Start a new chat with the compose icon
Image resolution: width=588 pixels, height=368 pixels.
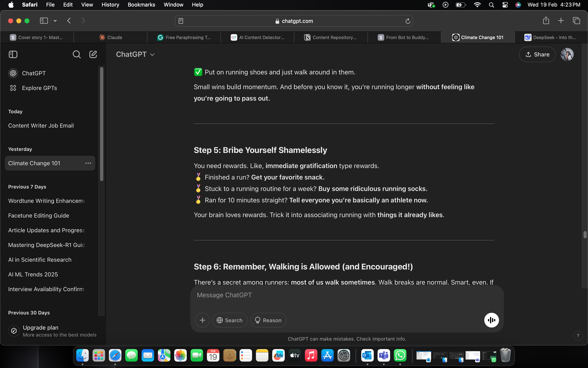[93, 54]
